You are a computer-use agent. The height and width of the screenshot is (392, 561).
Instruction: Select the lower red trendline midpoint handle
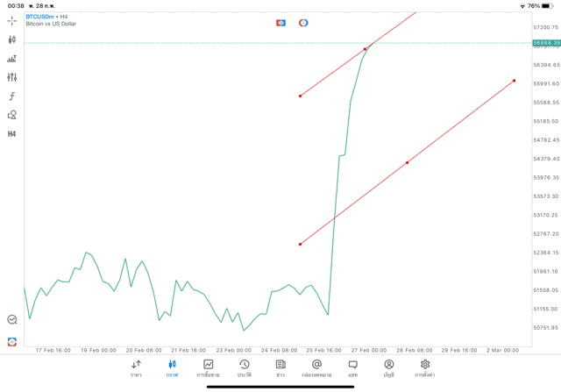tap(407, 162)
